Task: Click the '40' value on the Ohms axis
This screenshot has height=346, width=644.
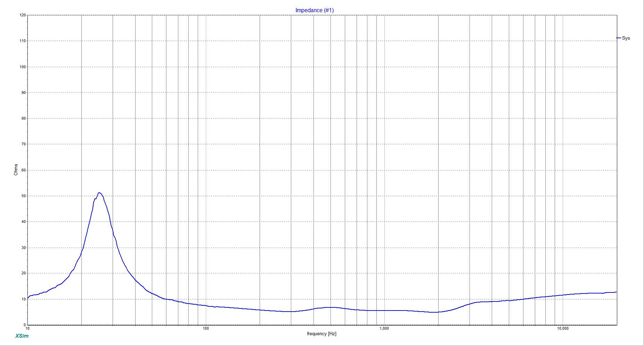Action: [24, 222]
